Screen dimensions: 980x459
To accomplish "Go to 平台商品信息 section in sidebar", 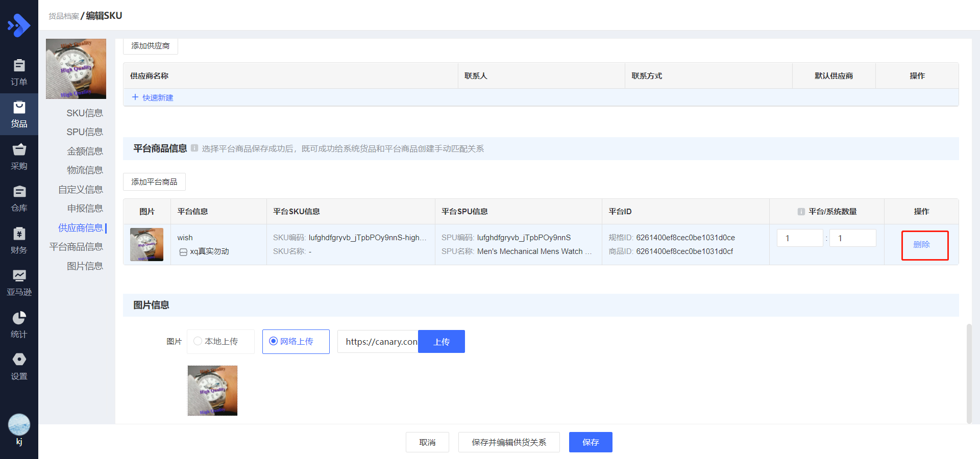I will [76, 247].
